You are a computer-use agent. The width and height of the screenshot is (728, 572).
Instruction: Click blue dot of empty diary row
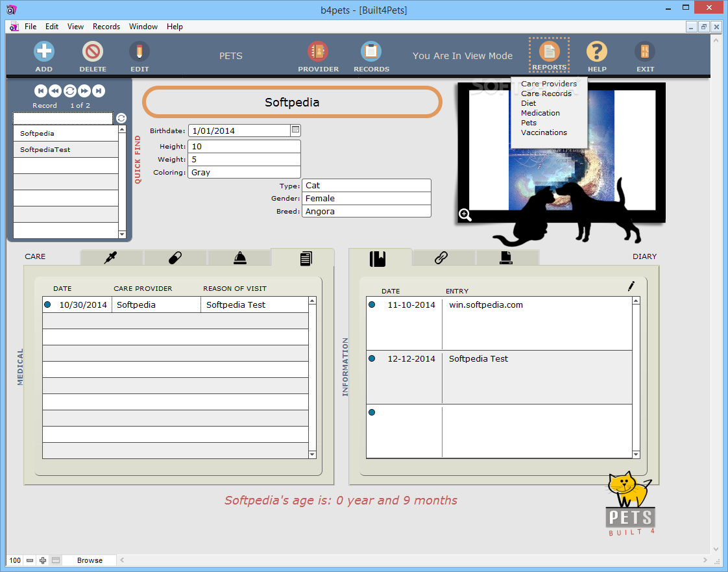372,412
